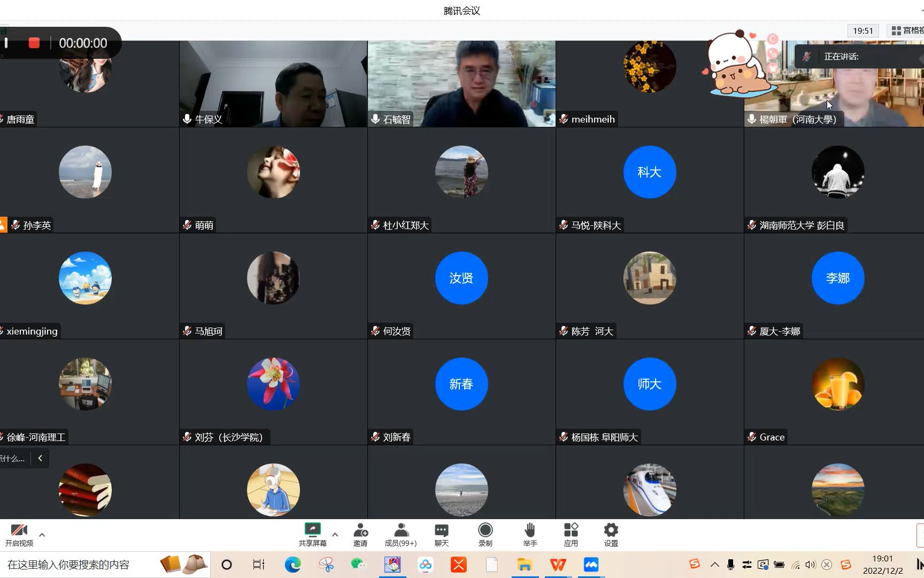Start 录制 recording

point(485,535)
